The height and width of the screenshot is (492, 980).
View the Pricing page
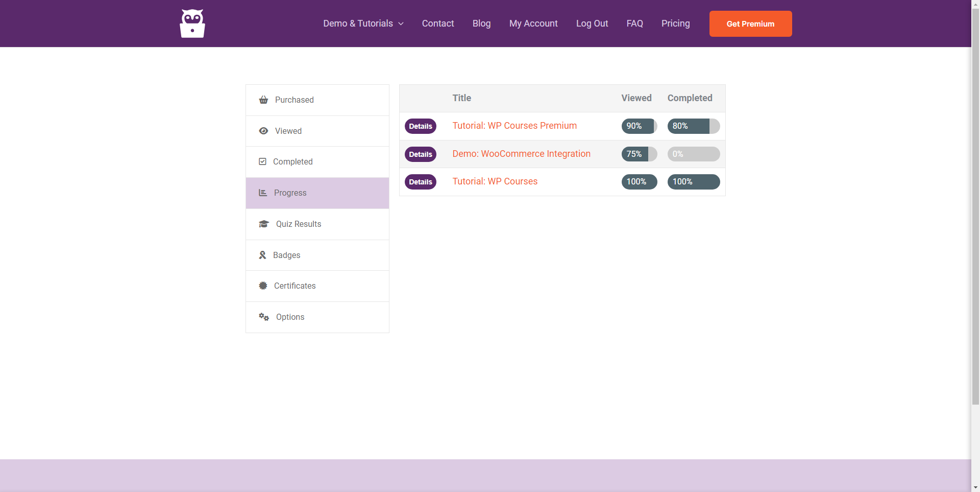pos(676,24)
